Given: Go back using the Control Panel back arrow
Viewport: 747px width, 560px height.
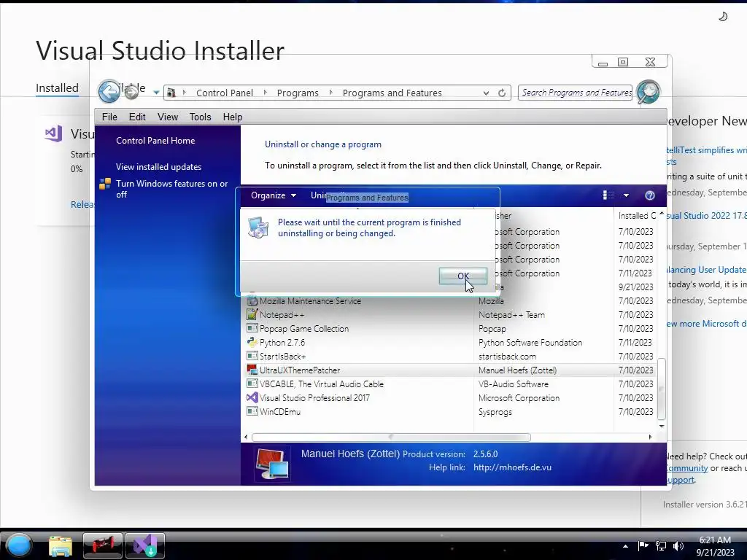Looking at the screenshot, I should [x=109, y=91].
